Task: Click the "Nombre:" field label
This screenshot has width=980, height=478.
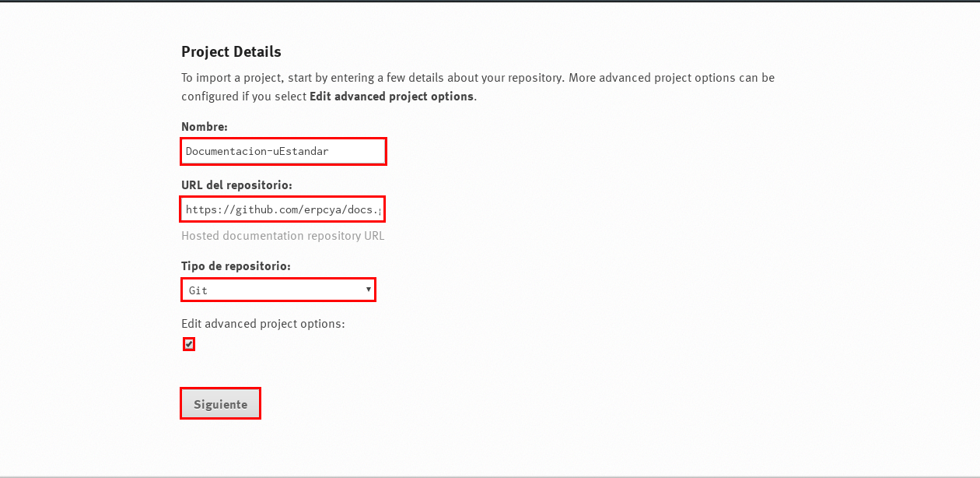Action: [x=204, y=126]
